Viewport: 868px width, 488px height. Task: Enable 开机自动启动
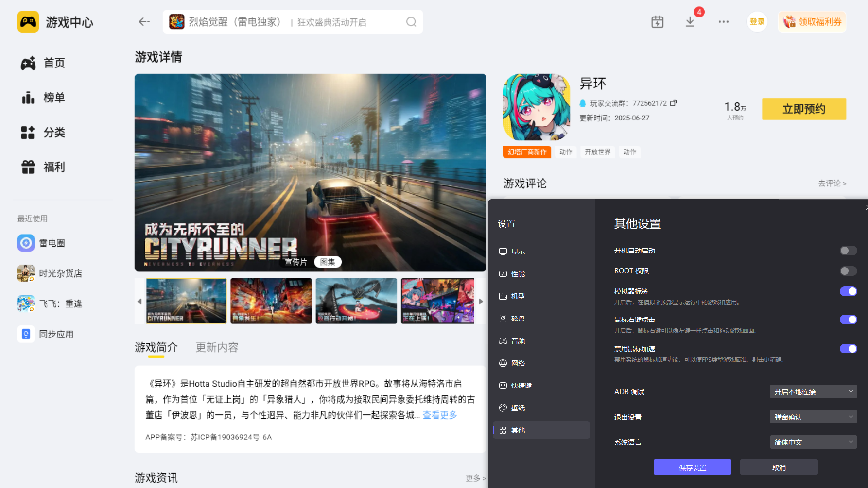point(848,251)
